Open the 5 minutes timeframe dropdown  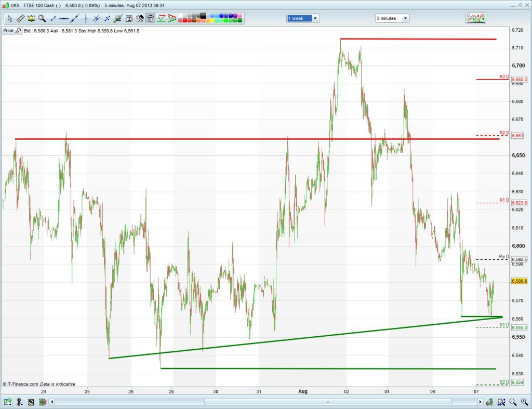pyautogui.click(x=405, y=18)
